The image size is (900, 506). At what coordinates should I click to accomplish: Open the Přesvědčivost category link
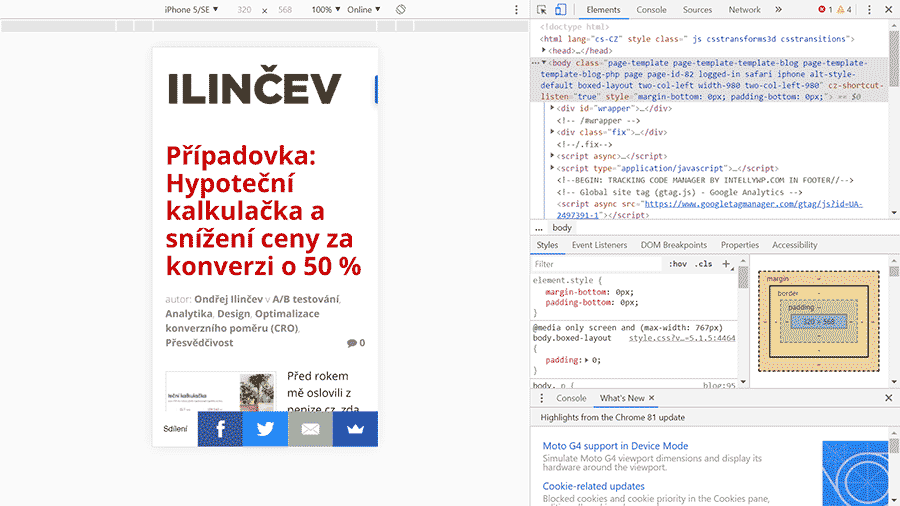point(199,342)
